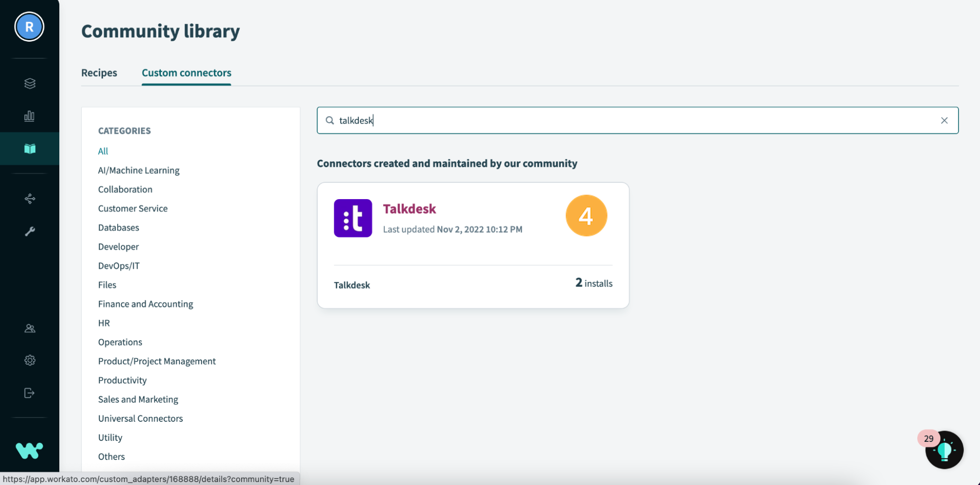Filter by Developer category
The width and height of the screenshot is (980, 485).
pyautogui.click(x=118, y=247)
